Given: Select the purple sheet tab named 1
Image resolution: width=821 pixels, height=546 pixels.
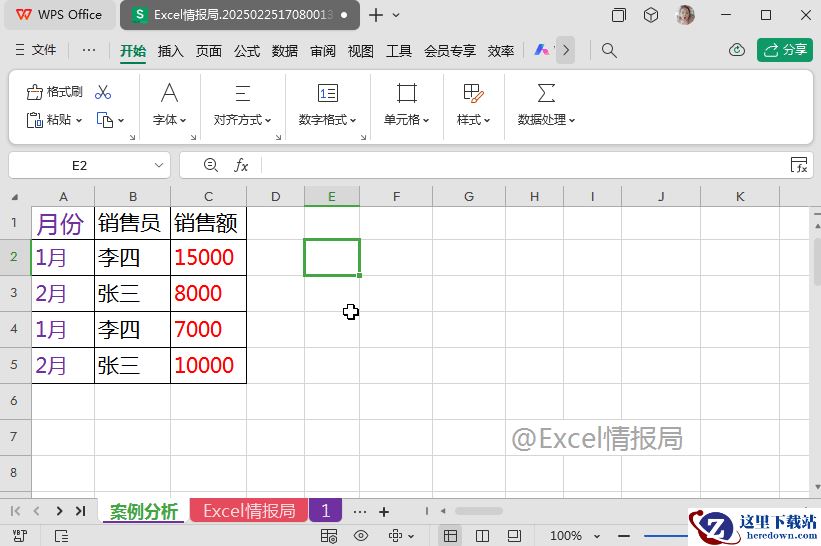Looking at the screenshot, I should tap(325, 510).
